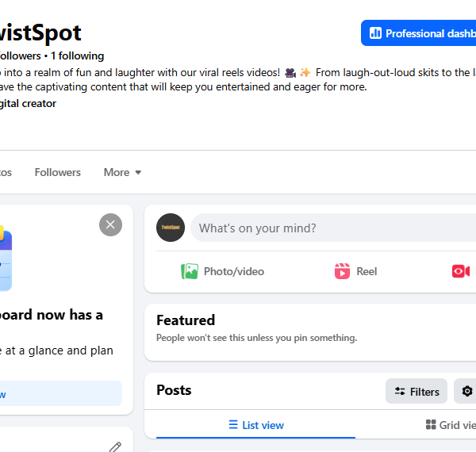Click the List view lines icon

pyautogui.click(x=233, y=425)
